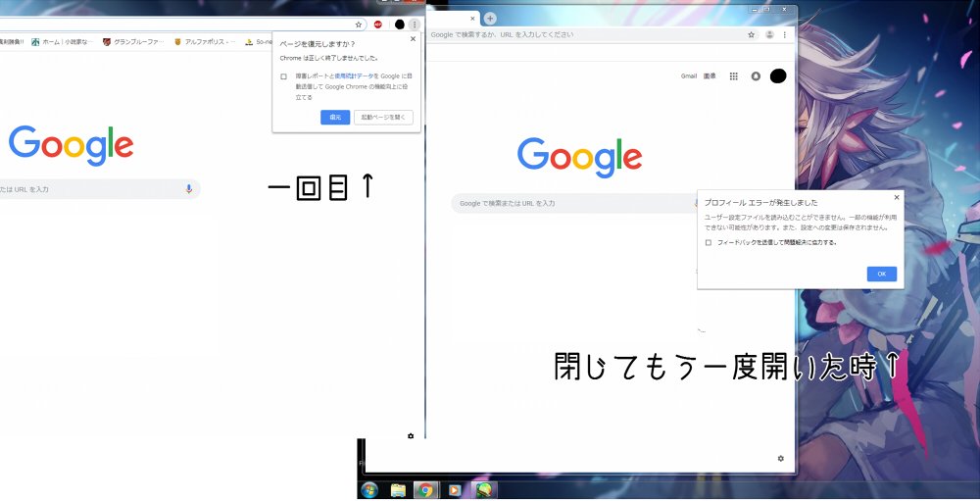Click the microphone voice search icon in left window

click(189, 189)
